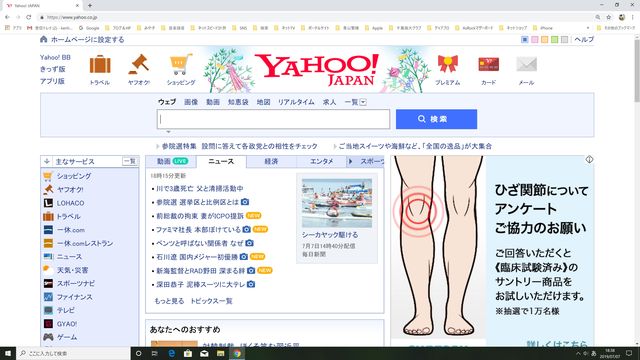Click the home icon beside ホームページに設定する

click(x=44, y=39)
